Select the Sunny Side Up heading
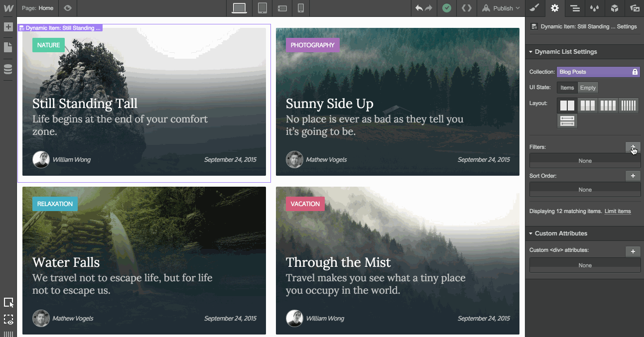Image resolution: width=644 pixels, height=337 pixels. coord(329,104)
